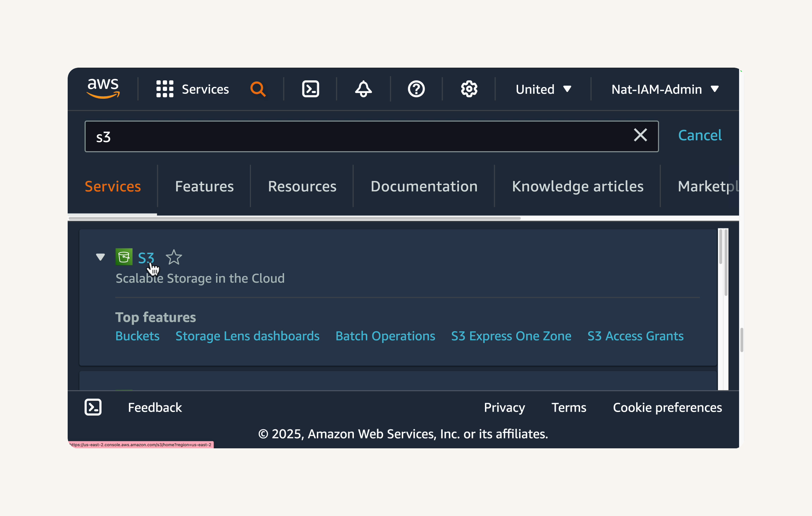Click 'Scalable Storage in the Cloud' text
This screenshot has width=812, height=516.
[x=200, y=278]
